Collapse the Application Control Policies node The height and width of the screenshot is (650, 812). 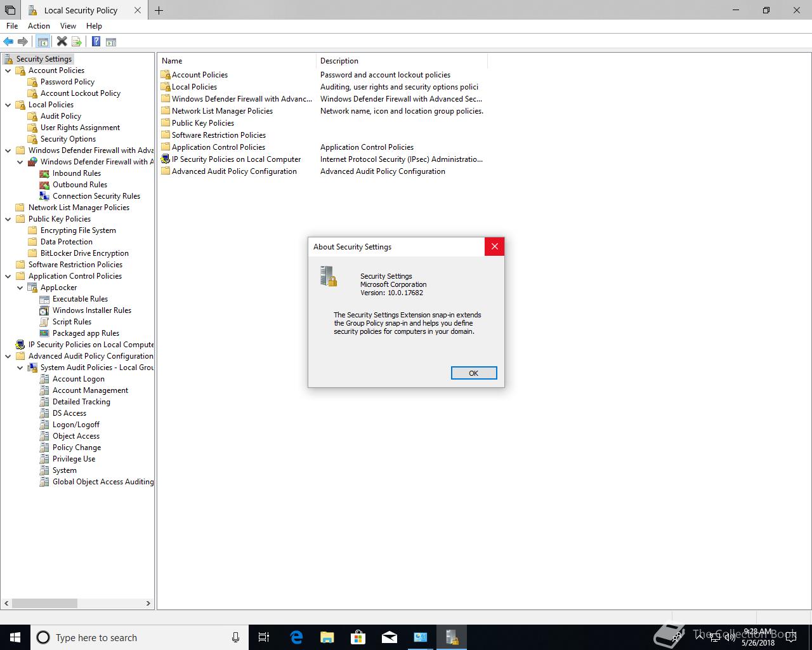(8, 276)
